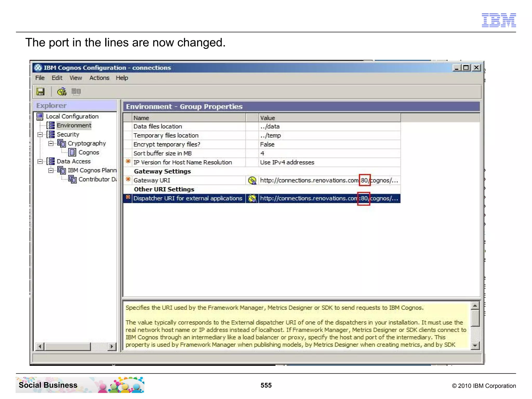
Task: Click the Name column header
Action: coord(189,118)
